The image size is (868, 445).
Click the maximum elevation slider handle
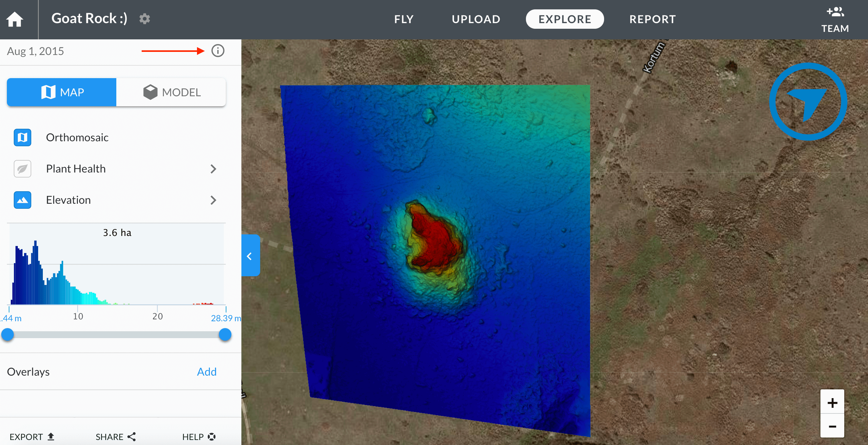pos(225,334)
